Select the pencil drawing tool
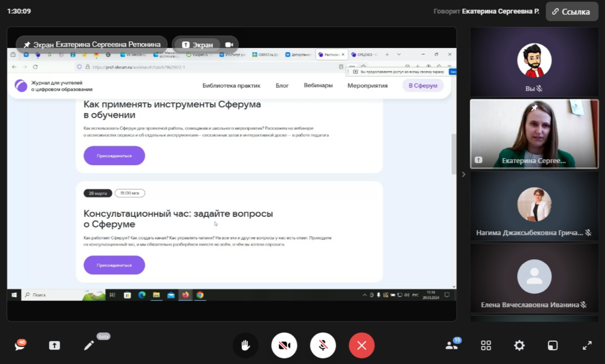The image size is (605, 364). click(89, 345)
